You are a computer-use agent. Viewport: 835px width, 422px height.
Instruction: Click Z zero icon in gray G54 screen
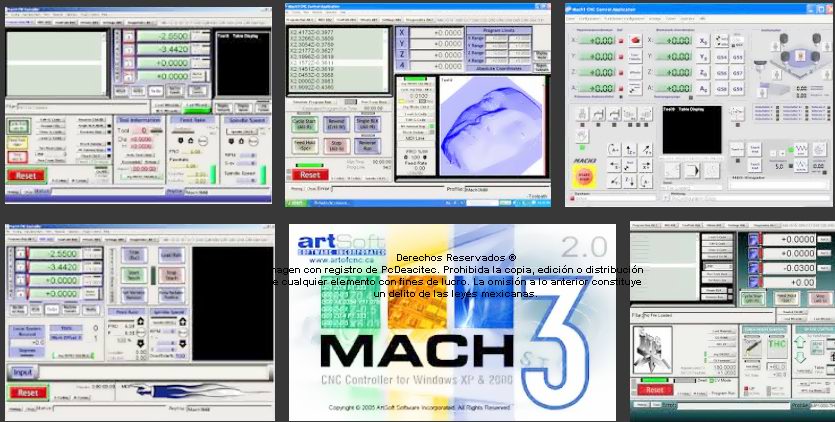click(703, 72)
